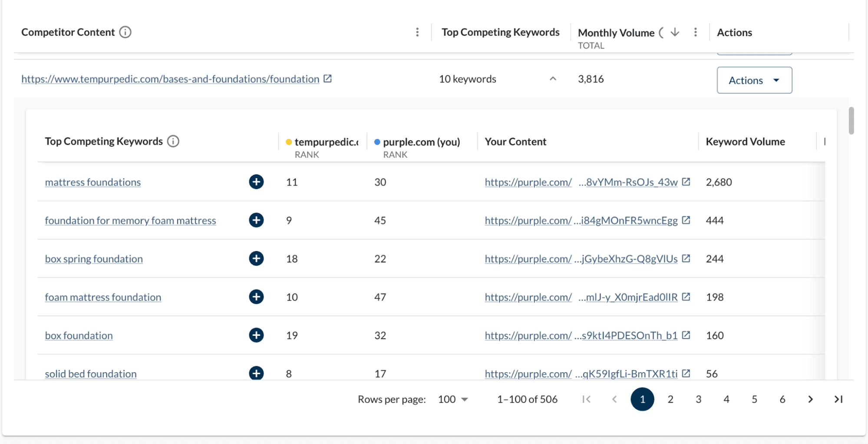Image resolution: width=868 pixels, height=444 pixels.
Task: Select page 3 in pagination
Action: [698, 399]
